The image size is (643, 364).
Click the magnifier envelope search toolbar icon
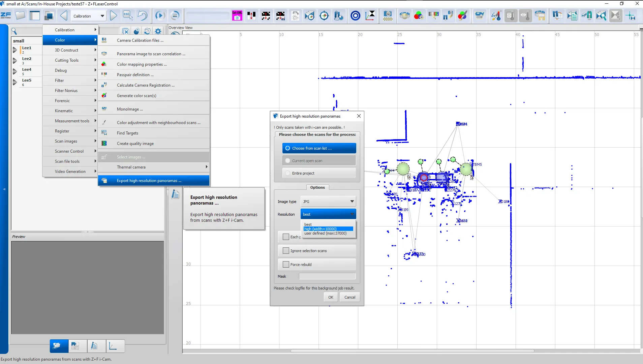[x=601, y=16]
